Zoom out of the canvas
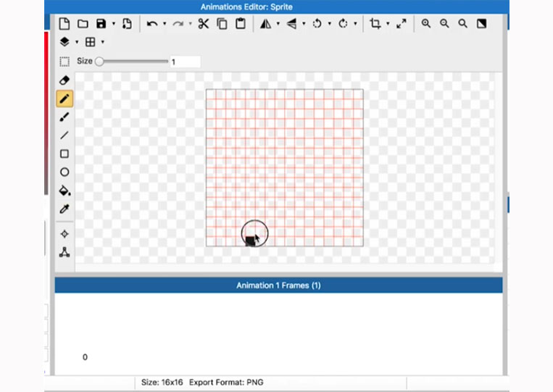 444,24
